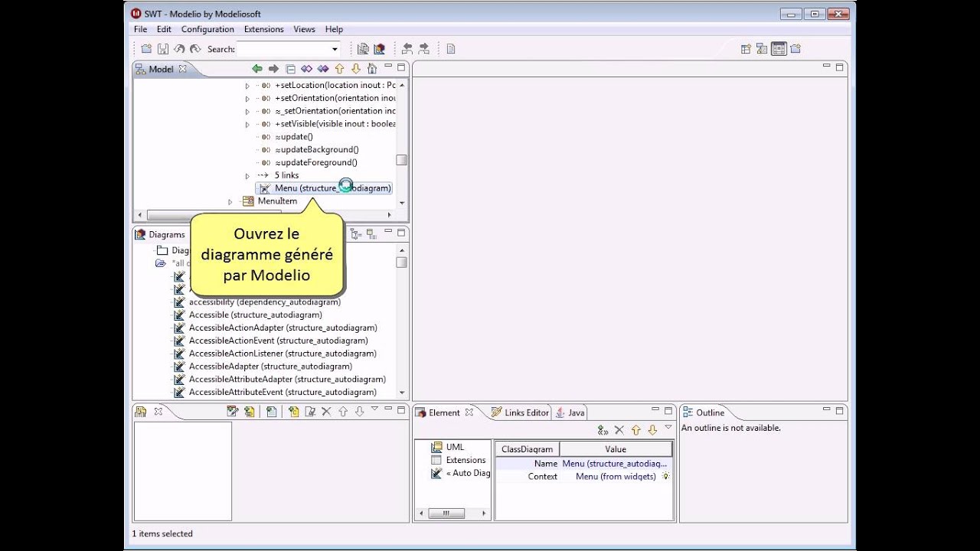Expand the +setOrientation operation node
The image size is (980, 551).
247,99
